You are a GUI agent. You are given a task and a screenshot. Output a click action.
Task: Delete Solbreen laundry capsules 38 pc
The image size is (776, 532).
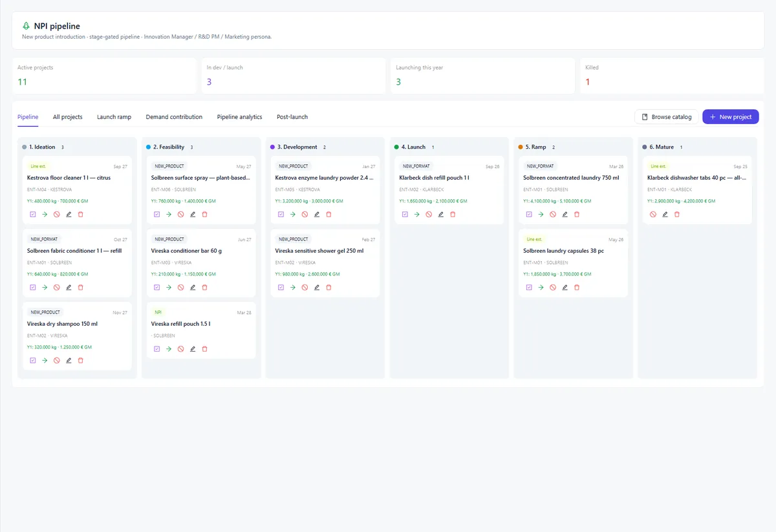pos(577,287)
